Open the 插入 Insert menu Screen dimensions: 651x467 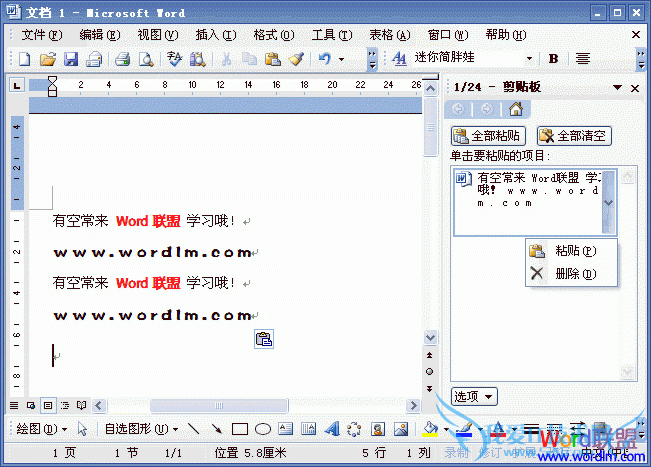[216, 35]
